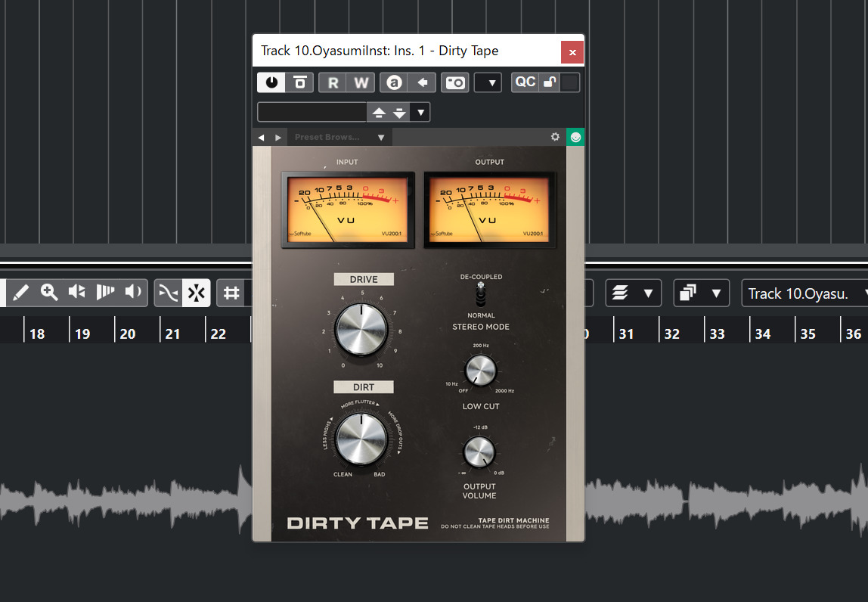This screenshot has height=602, width=868.
Task: Click the DRIVE knob
Action: pyautogui.click(x=361, y=330)
